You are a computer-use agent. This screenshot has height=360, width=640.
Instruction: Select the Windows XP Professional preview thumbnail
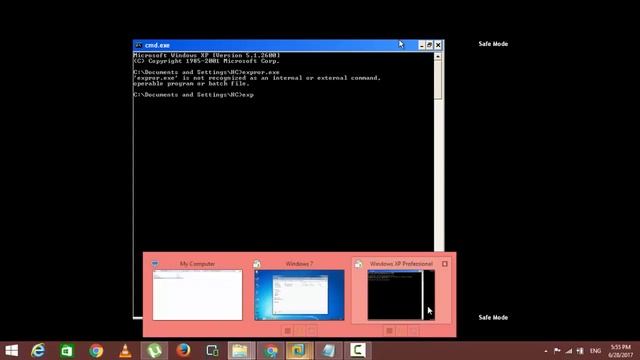click(401, 295)
